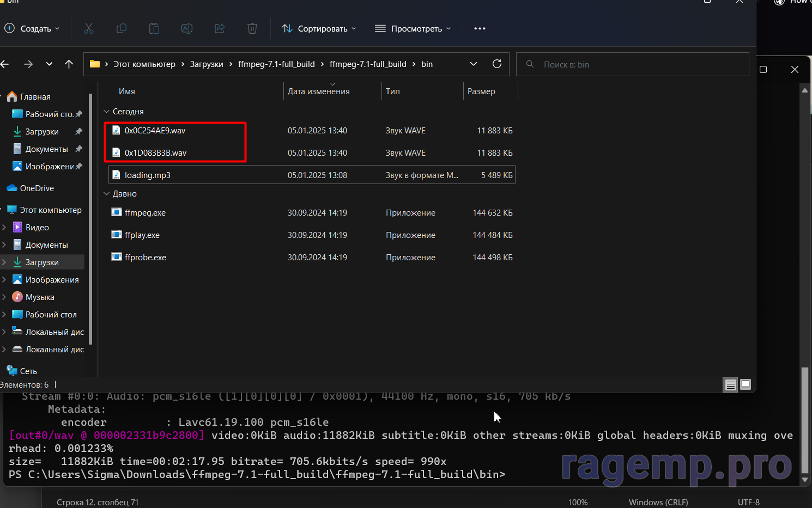The height and width of the screenshot is (508, 812).
Task: Collapse the Давно file group
Action: pyautogui.click(x=107, y=194)
